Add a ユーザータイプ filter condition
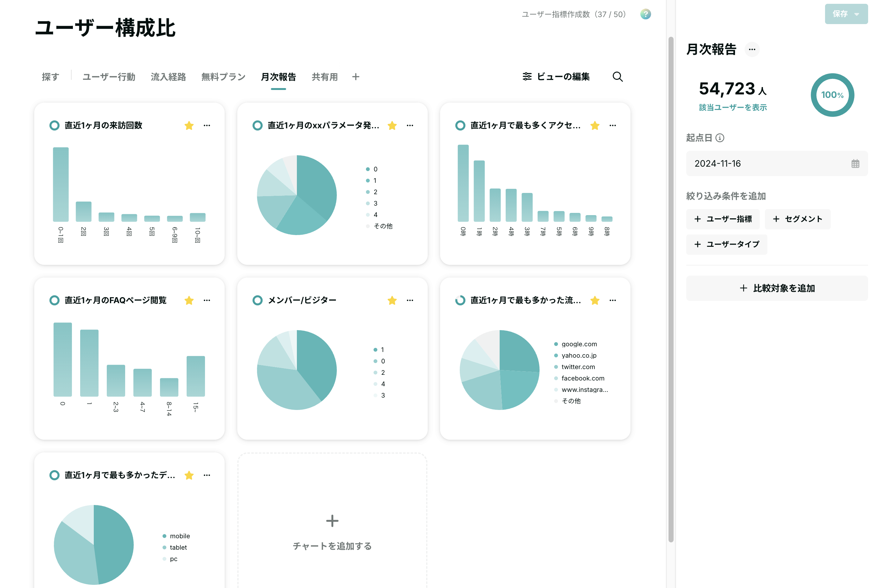The width and height of the screenshot is (877, 588). (726, 244)
